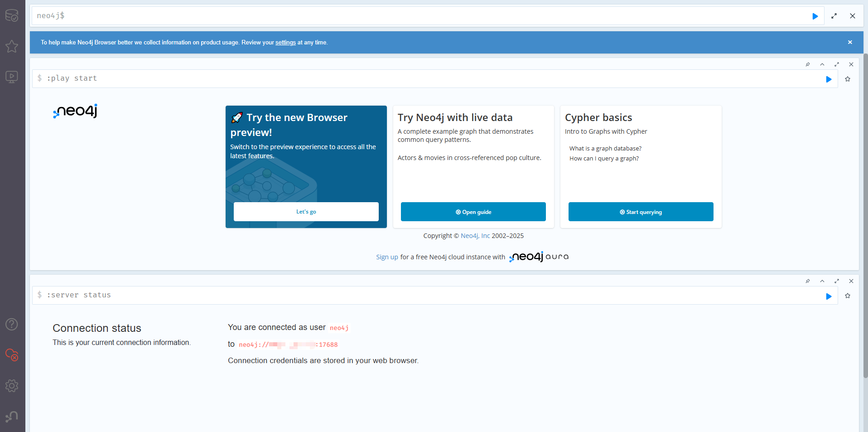868x432 pixels.
Task: Open the About Neo4j sidebar icon
Action: (x=12, y=416)
